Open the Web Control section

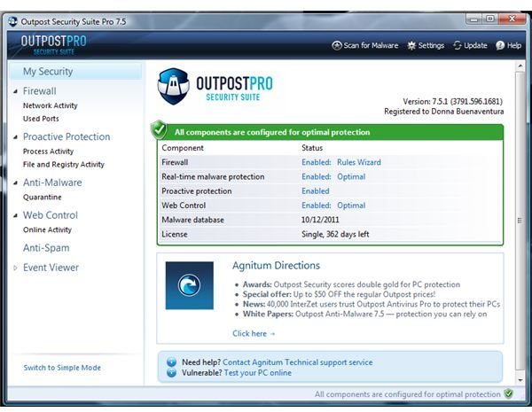[x=51, y=215]
